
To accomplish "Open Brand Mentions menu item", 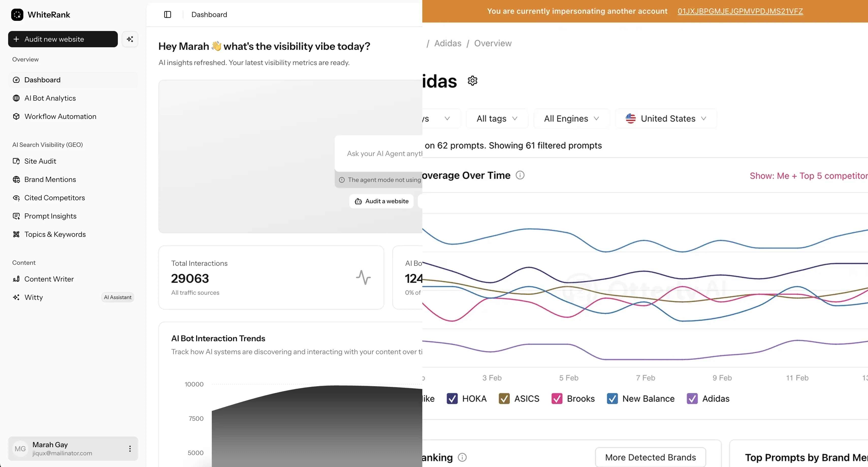I will [x=73, y=179].
